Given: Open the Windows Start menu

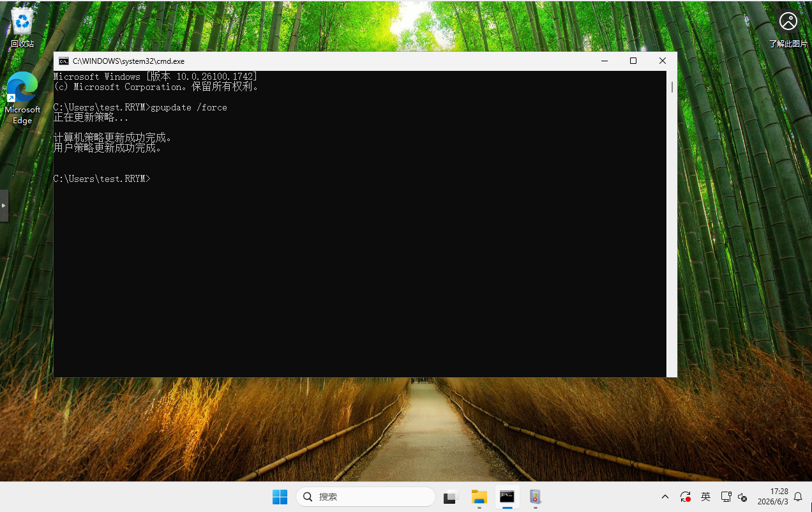Looking at the screenshot, I should coord(280,497).
